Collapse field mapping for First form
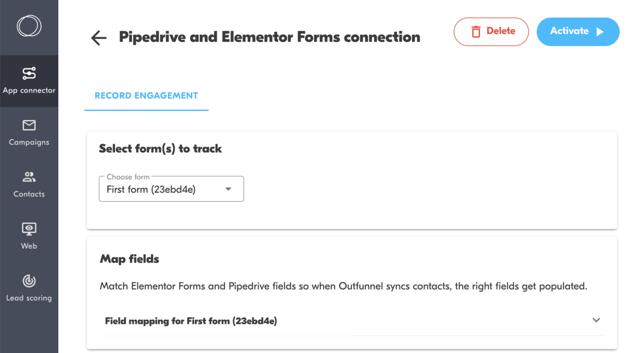The width and height of the screenshot is (644, 353). (596, 320)
